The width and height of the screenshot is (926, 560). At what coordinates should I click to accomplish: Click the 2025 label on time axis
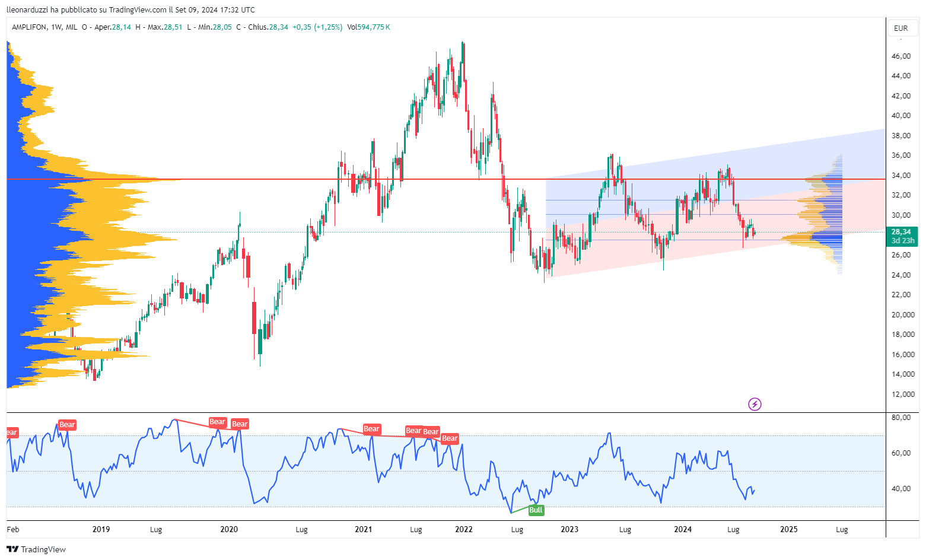[789, 530]
